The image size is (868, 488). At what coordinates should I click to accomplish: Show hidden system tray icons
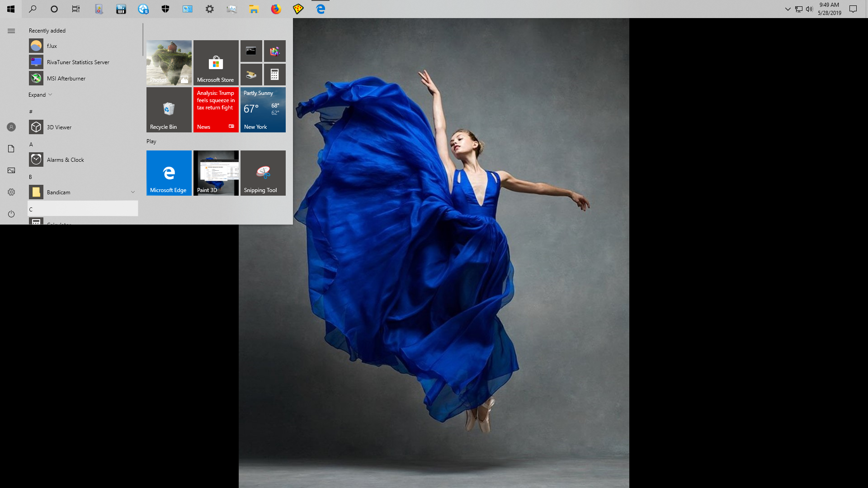(788, 9)
